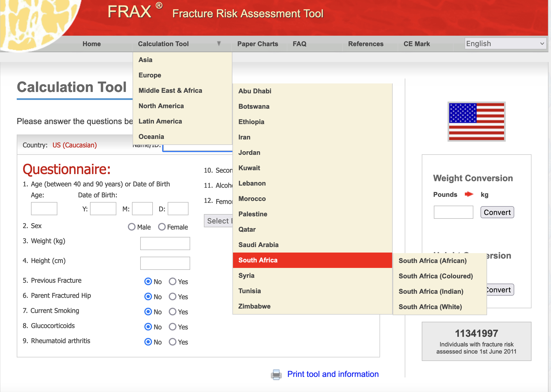
Task: Open the English language dropdown
Action: click(505, 44)
